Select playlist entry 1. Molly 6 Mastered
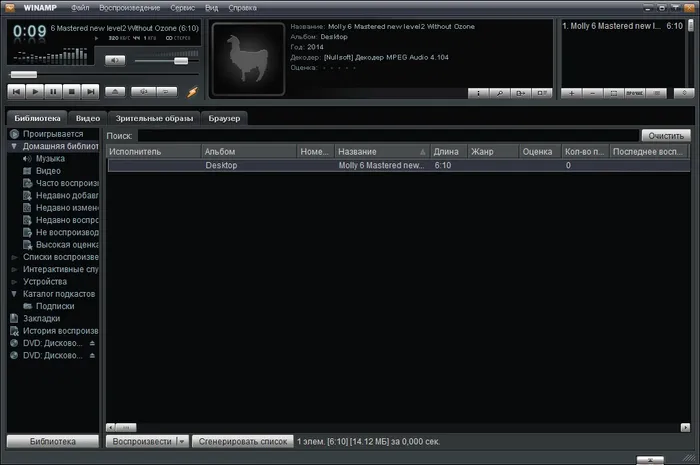Screen dimensions: 700x465 pyautogui.click(x=622, y=26)
